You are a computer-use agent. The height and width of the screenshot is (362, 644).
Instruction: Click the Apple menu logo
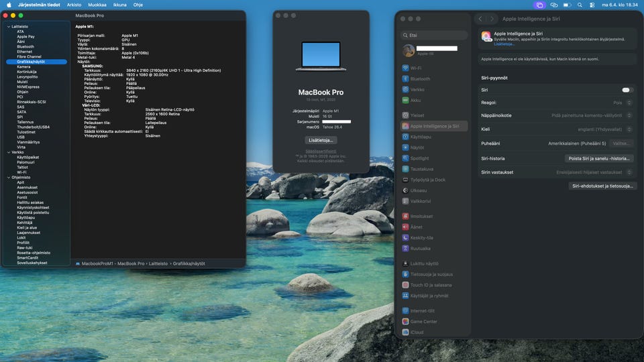click(x=9, y=5)
